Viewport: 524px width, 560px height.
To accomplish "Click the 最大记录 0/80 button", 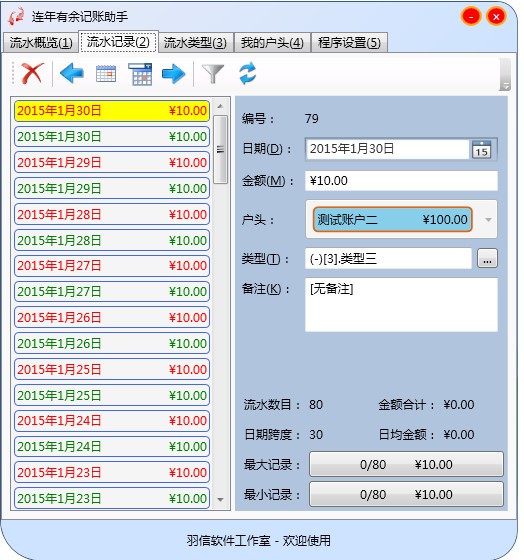I will coord(406,464).
